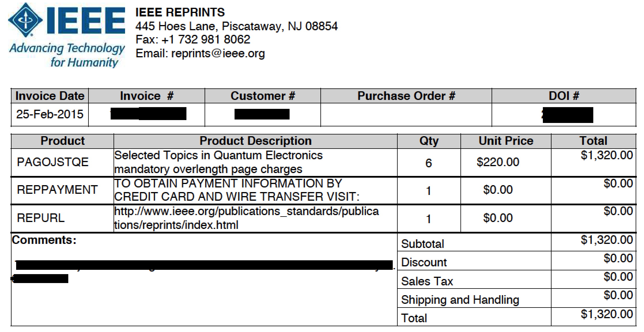
Task: Open the IEEE reprints index.html URL
Action: click(x=246, y=218)
